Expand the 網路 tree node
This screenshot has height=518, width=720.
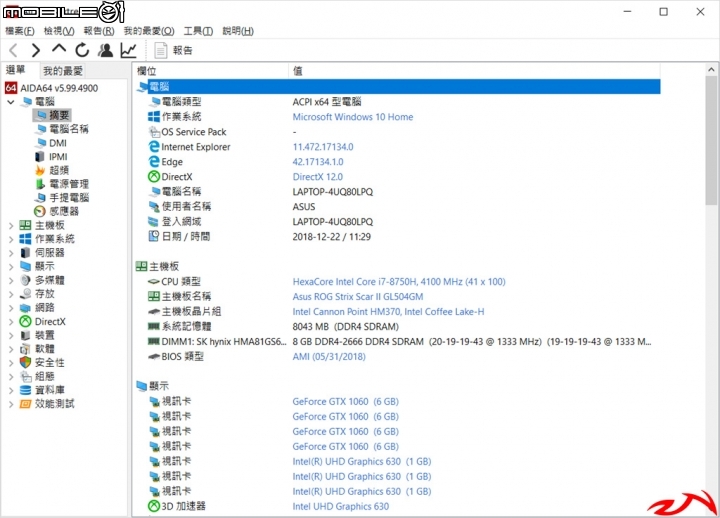(11, 308)
